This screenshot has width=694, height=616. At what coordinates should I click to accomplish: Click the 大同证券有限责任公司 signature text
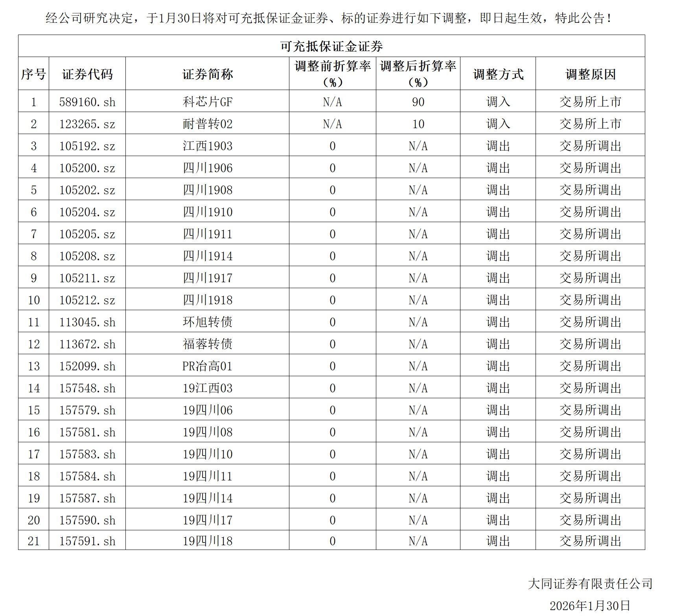(x=590, y=584)
